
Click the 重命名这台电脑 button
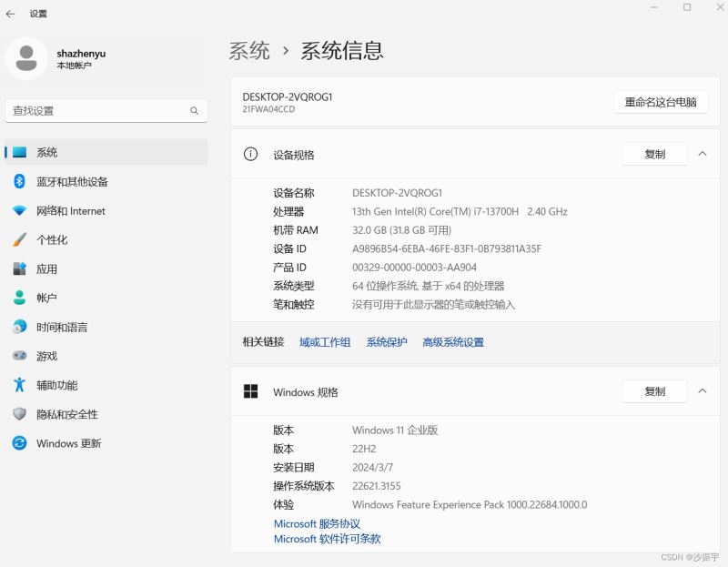661,102
